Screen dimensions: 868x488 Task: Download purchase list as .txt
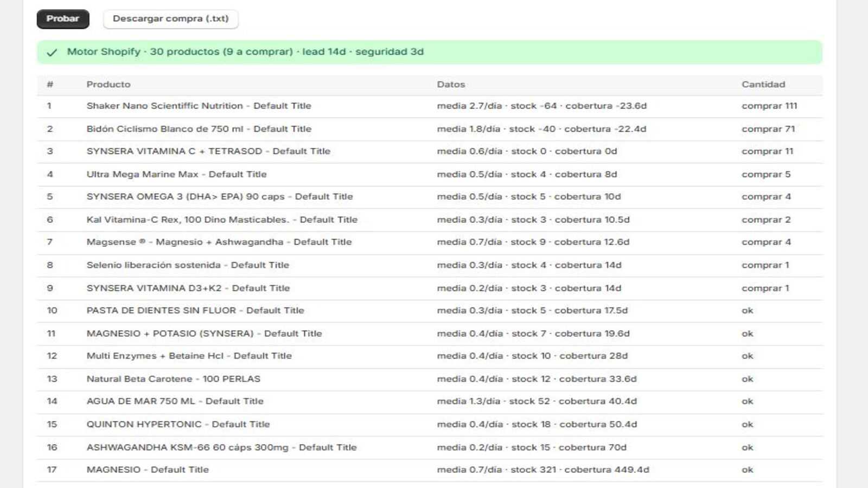(x=170, y=19)
